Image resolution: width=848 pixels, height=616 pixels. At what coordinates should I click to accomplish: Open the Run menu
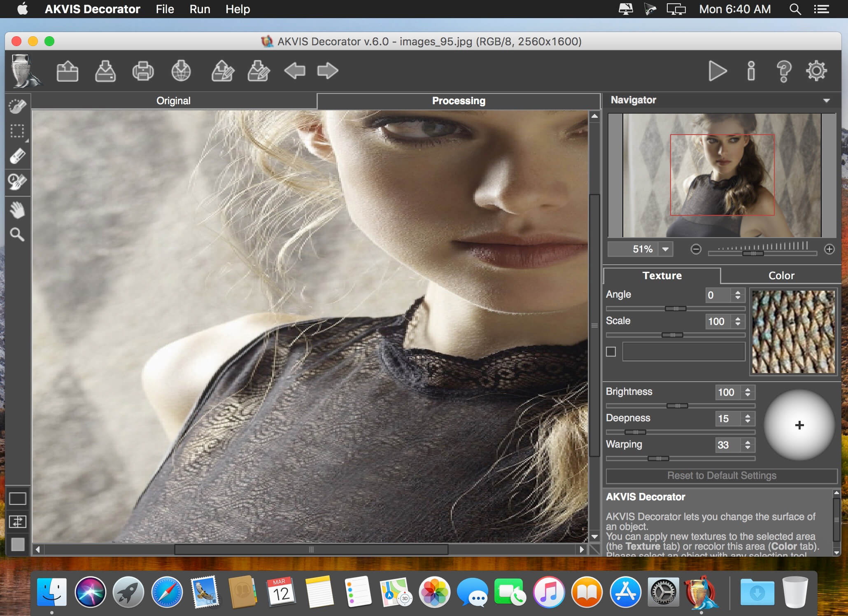click(x=200, y=9)
